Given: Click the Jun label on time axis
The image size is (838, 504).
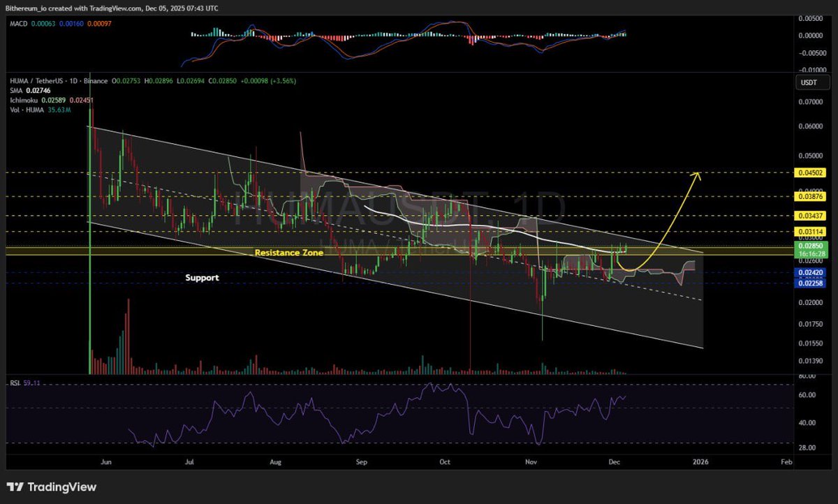Looking at the screenshot, I should [x=106, y=462].
